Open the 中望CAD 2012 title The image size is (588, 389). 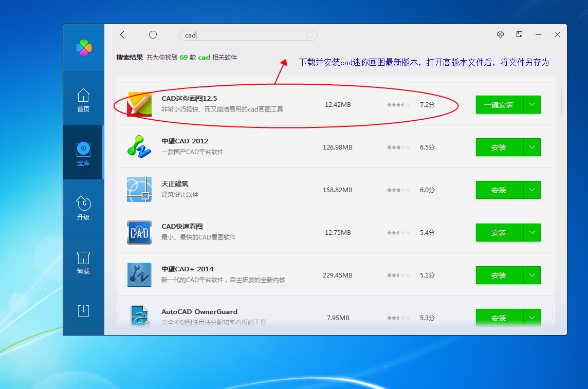click(185, 141)
